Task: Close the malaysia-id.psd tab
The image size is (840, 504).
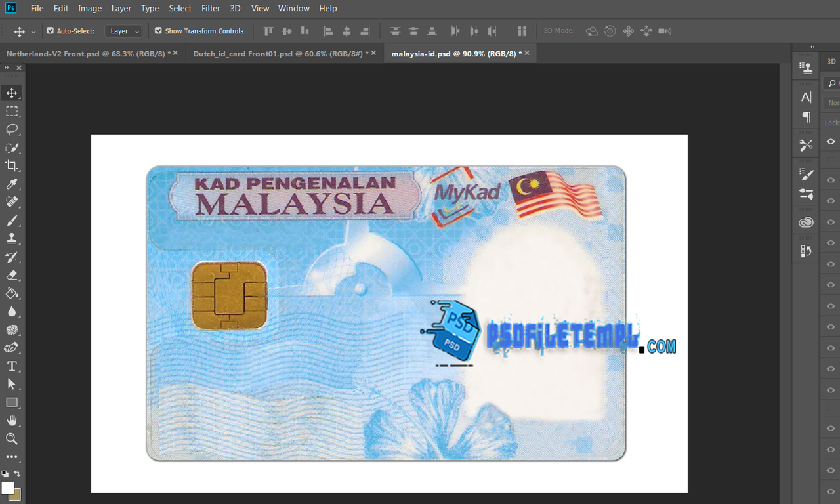Action: (526, 52)
